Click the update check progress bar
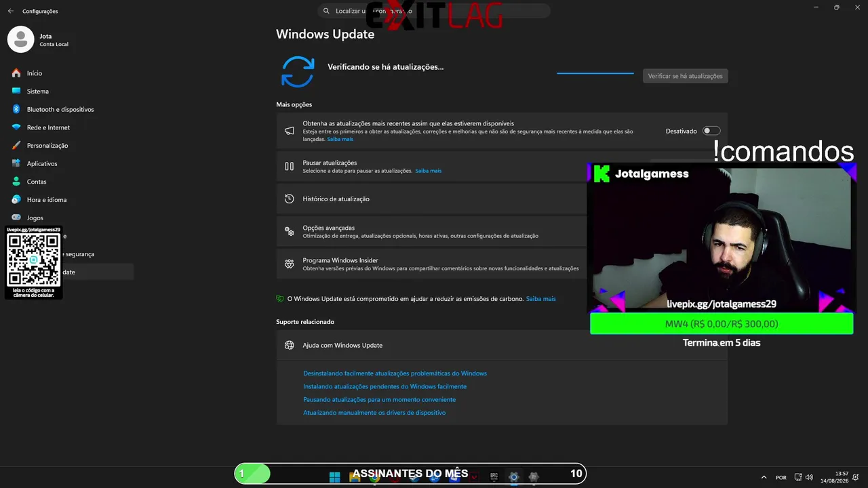The image size is (868, 488). point(595,73)
